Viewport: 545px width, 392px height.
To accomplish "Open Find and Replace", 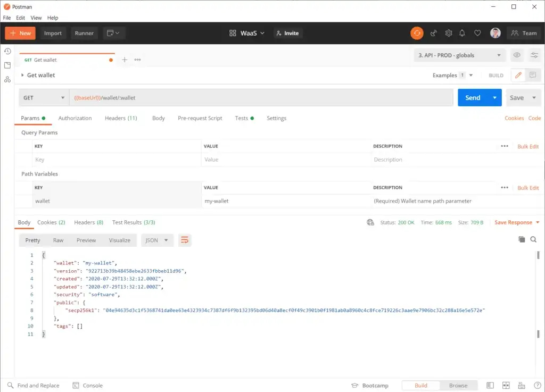I will 34,386.
